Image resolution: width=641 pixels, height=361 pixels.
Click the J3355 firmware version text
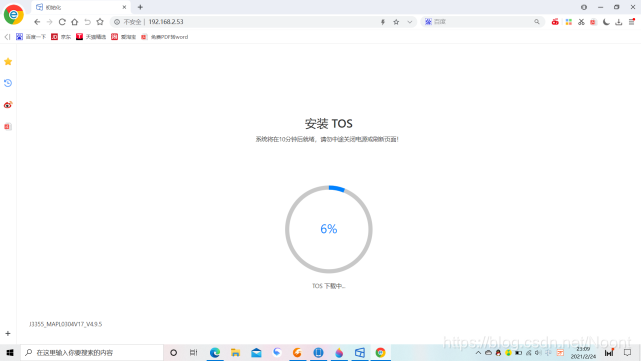click(65, 324)
